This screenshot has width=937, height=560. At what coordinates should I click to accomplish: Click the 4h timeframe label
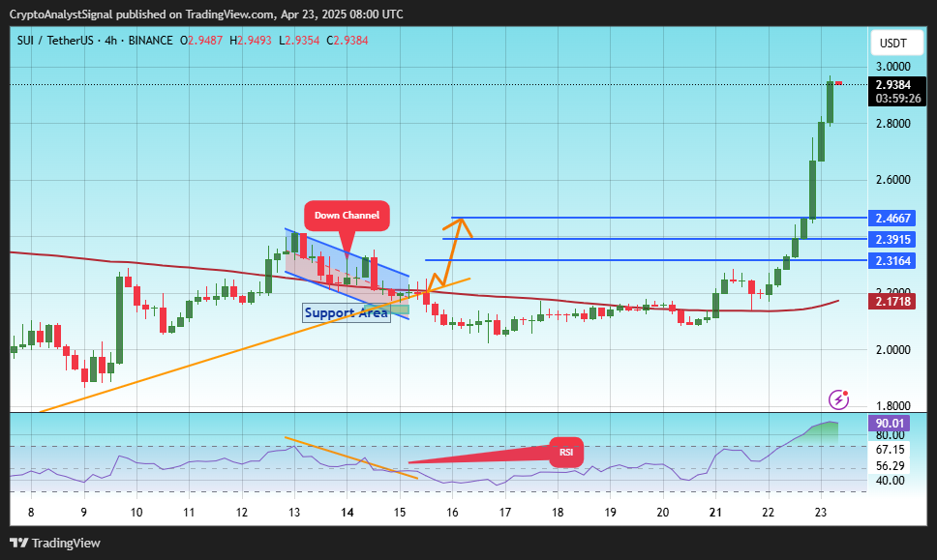pos(110,41)
